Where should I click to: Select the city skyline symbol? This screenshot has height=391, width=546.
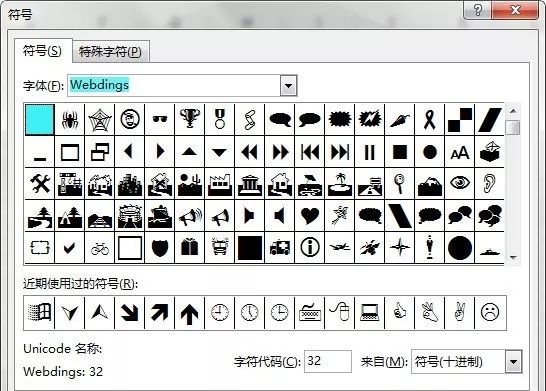[x=130, y=184]
